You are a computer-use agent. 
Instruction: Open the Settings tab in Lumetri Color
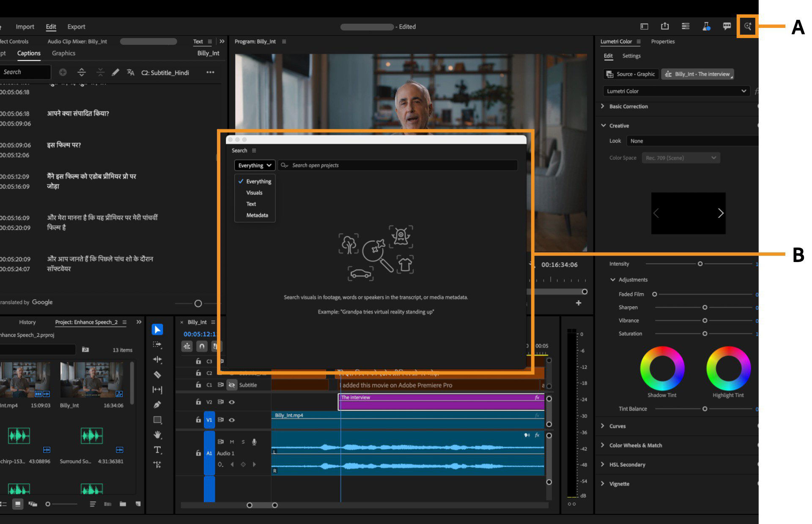(x=631, y=56)
